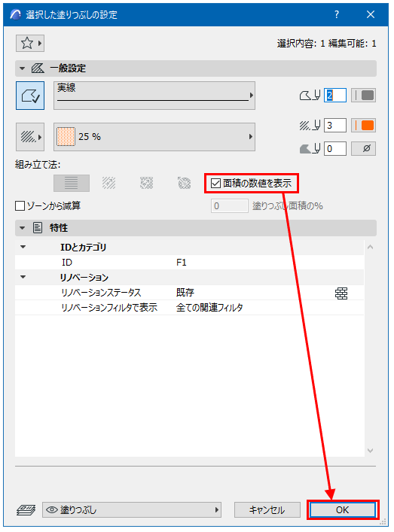Image resolution: width=394 pixels, height=532 pixels.
Task: Confirm with the OK button
Action: (343, 510)
